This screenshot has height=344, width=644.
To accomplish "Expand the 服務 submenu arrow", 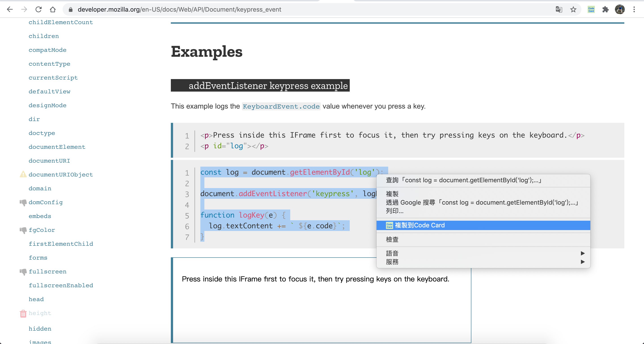I will pyautogui.click(x=583, y=262).
